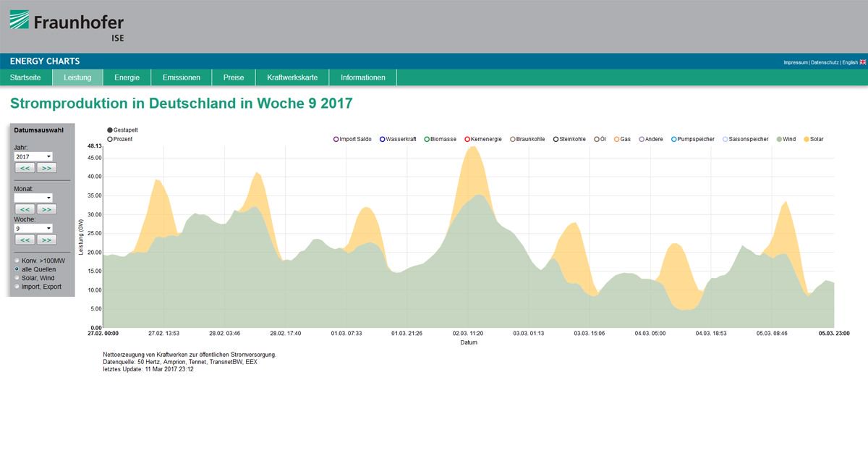Viewport: 868px width, 456px height.
Task: Hide the Solar legend series
Action: pos(813,139)
